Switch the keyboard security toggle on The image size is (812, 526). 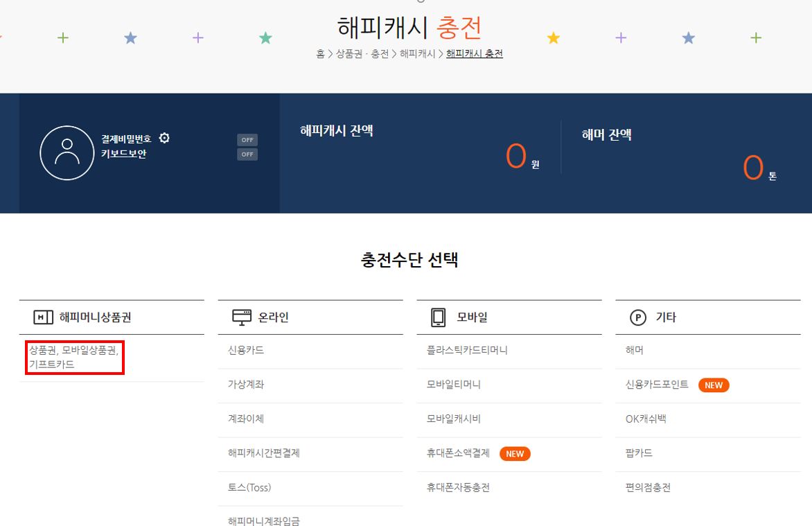click(247, 154)
